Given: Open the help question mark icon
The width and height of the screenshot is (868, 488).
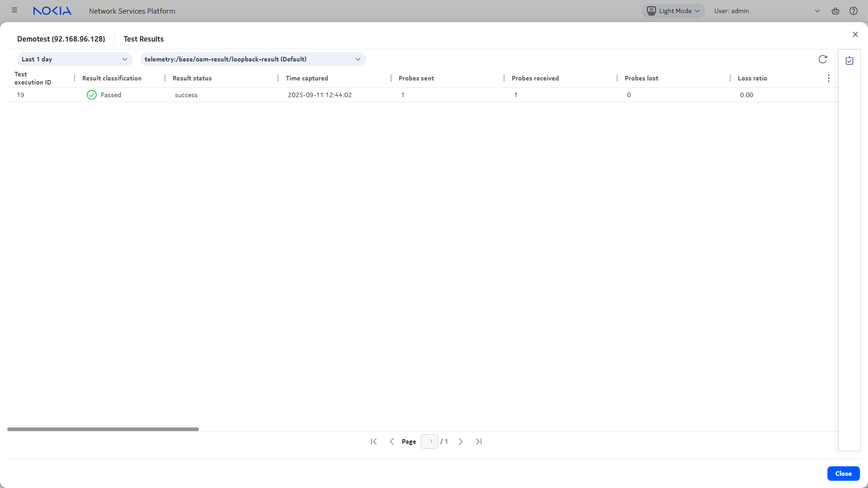Looking at the screenshot, I should pos(853,11).
